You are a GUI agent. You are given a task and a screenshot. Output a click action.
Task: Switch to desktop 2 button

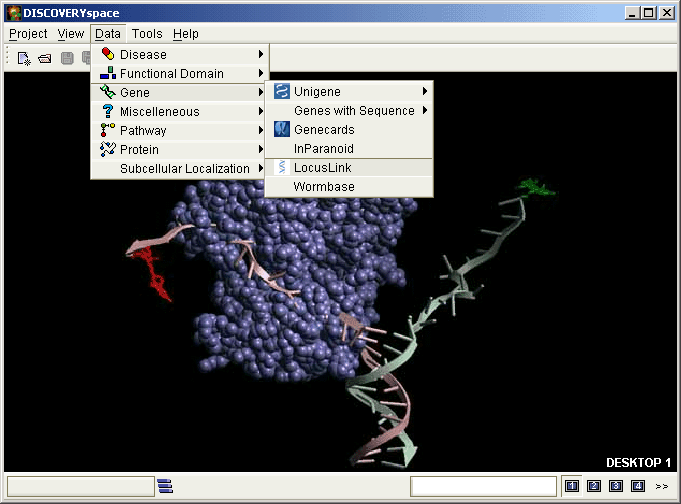click(594, 486)
